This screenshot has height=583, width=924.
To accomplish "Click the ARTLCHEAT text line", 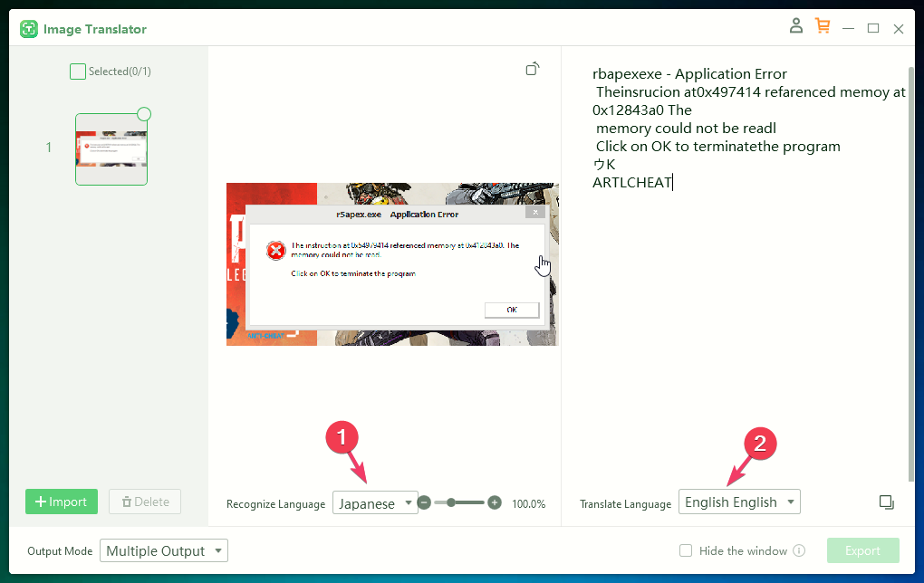I will [x=631, y=183].
